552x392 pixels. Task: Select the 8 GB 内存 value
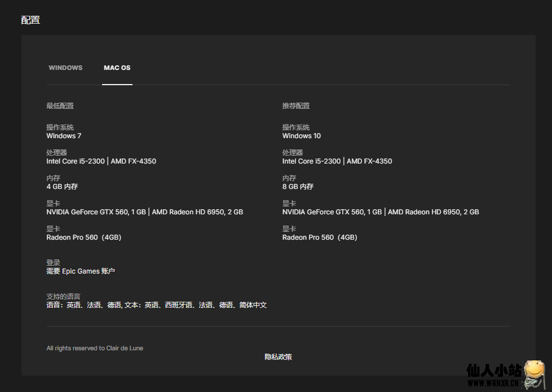click(x=298, y=187)
